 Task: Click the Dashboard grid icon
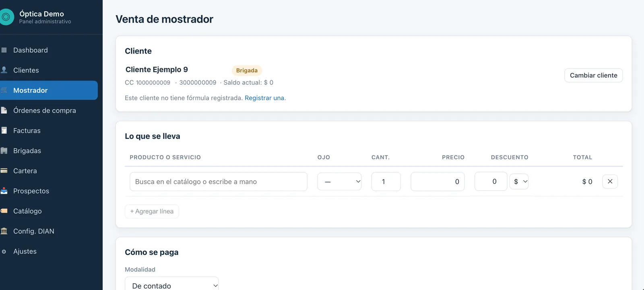pyautogui.click(x=4, y=50)
